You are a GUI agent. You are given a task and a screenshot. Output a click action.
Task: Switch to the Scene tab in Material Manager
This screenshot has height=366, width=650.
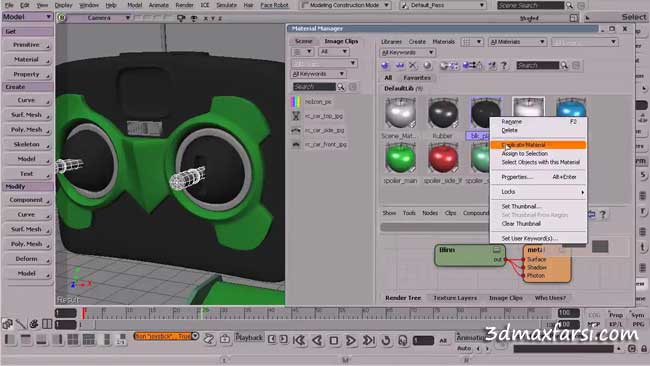tap(303, 41)
